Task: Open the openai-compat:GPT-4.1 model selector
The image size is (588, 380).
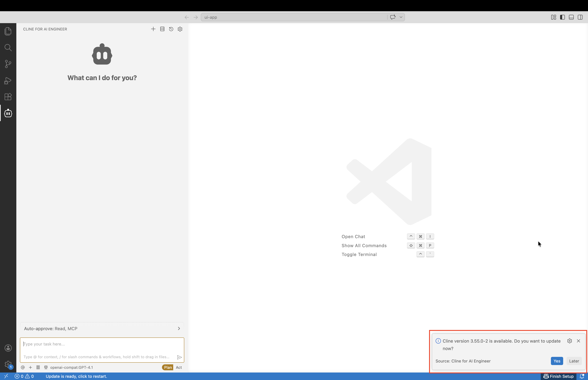Action: 72,367
